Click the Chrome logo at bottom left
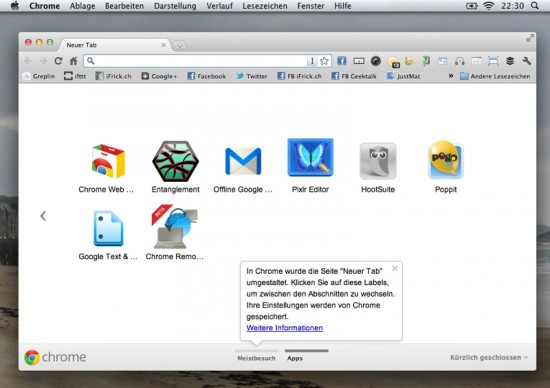This screenshot has width=550, height=388. tap(55, 357)
